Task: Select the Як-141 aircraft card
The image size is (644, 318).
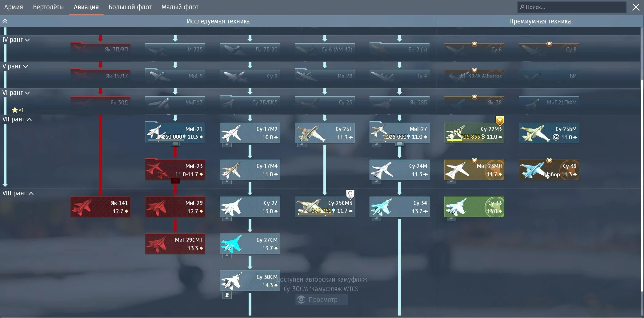Action: pos(100,207)
